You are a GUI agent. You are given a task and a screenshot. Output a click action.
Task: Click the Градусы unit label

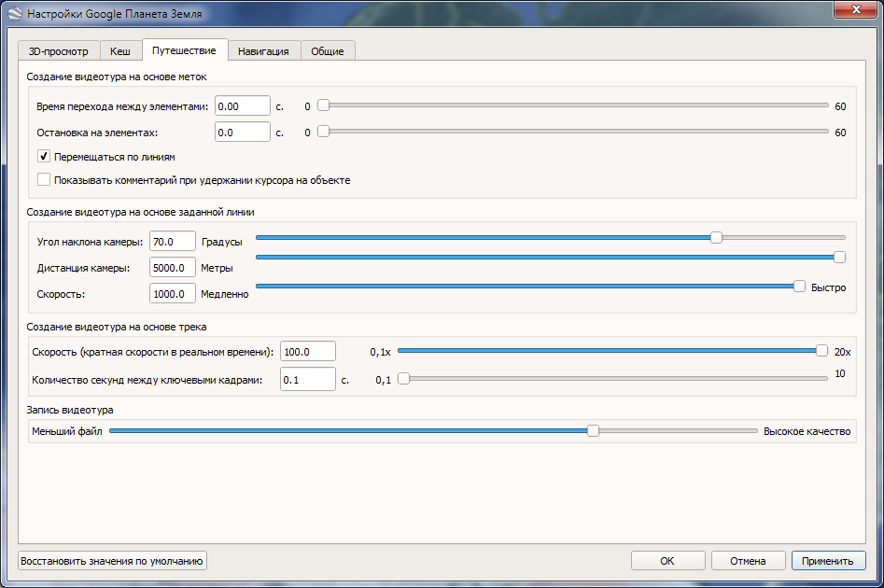[x=221, y=242]
